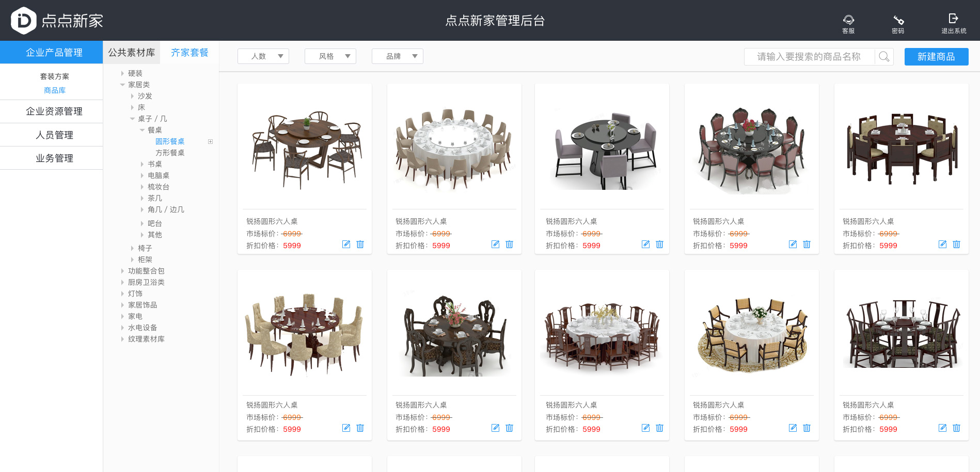980x472 pixels.
Task: Edit the third product in second row
Action: [645, 428]
